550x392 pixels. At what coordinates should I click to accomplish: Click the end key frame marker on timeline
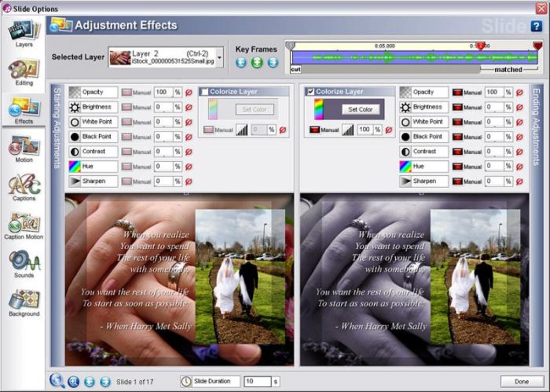point(538,46)
